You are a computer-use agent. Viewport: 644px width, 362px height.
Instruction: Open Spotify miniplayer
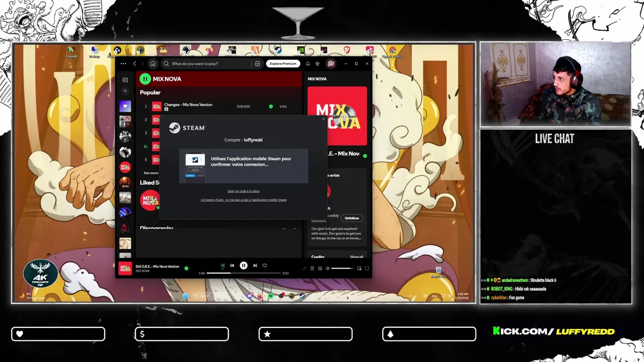(x=359, y=268)
